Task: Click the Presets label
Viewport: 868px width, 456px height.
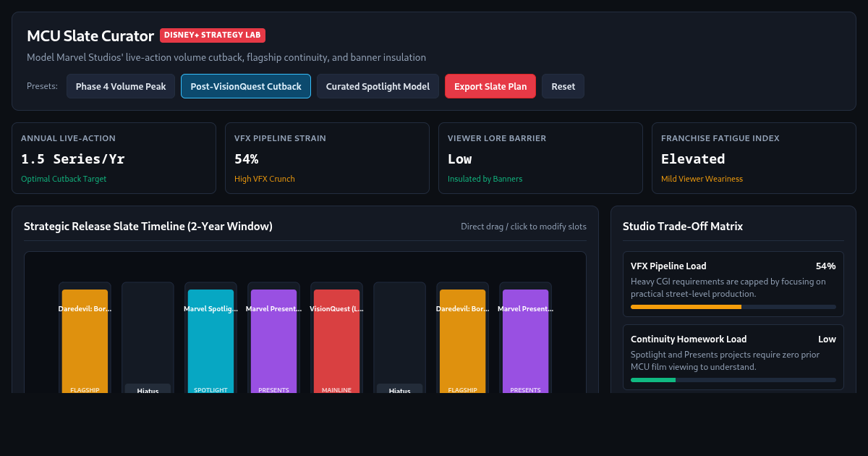Action: pos(42,86)
